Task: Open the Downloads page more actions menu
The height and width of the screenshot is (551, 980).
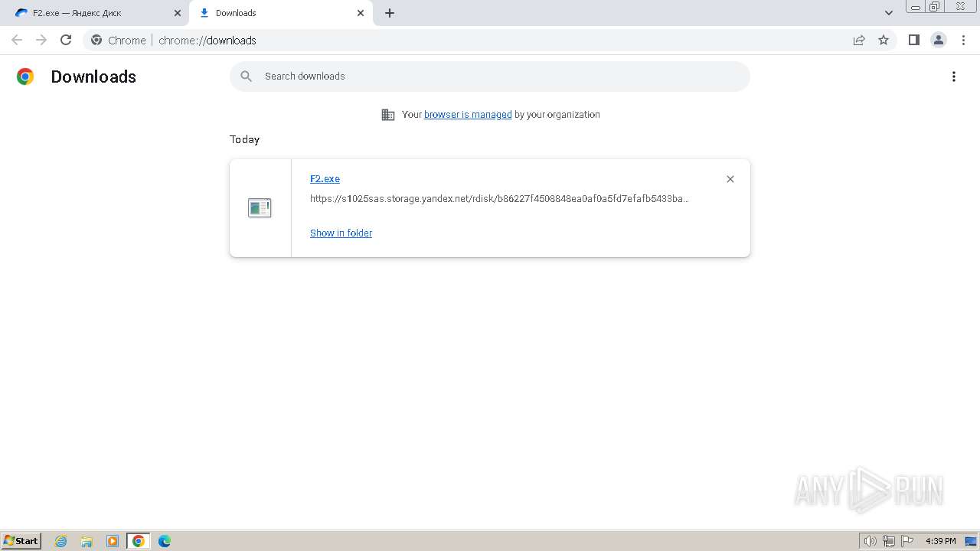Action: tap(954, 77)
